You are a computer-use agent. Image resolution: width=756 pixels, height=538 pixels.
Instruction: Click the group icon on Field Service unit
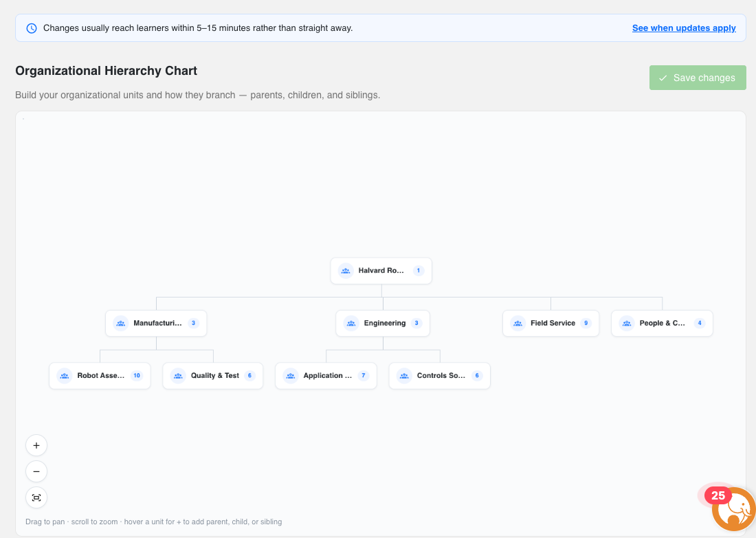click(518, 323)
